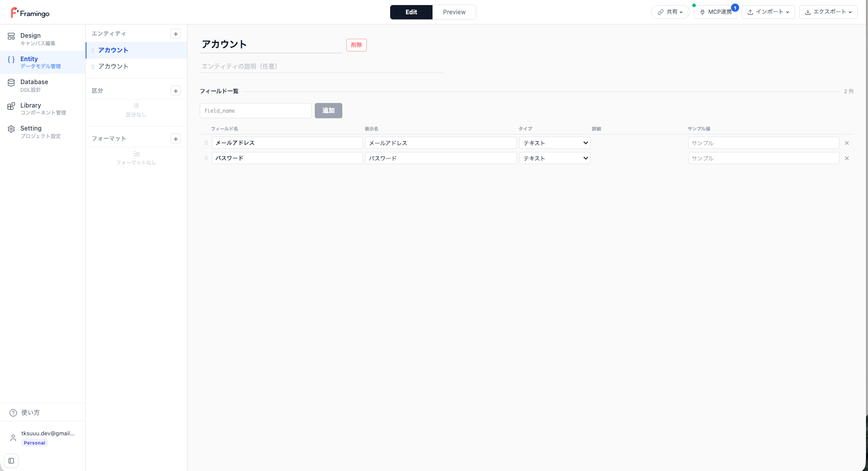Click the サンプル値 column header
This screenshot has width=868, height=471.
699,129
